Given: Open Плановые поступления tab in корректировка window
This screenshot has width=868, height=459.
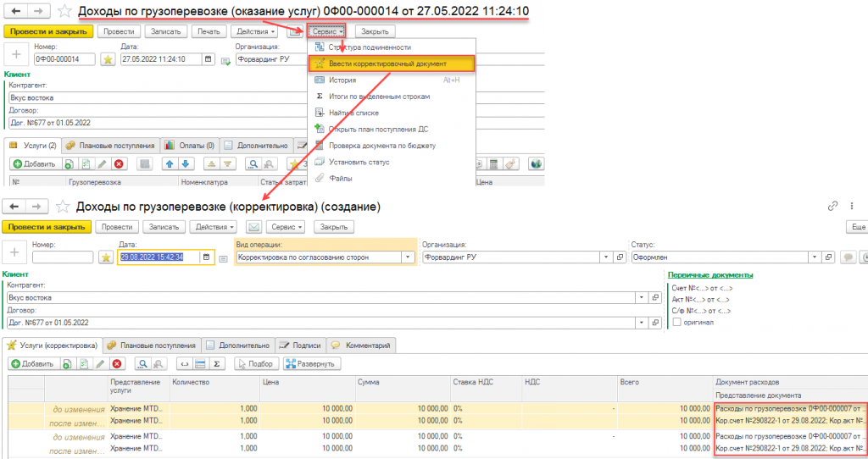Looking at the screenshot, I should pos(153,345).
